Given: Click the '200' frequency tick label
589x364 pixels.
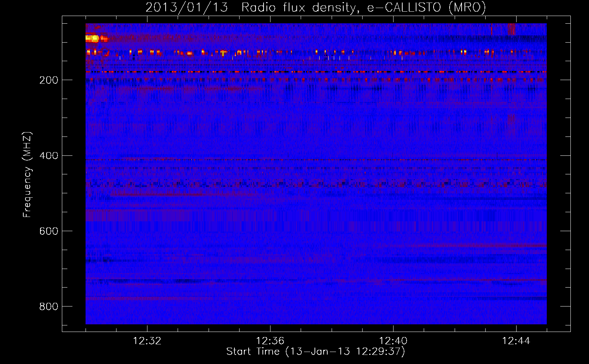Looking at the screenshot, I should [49, 80].
